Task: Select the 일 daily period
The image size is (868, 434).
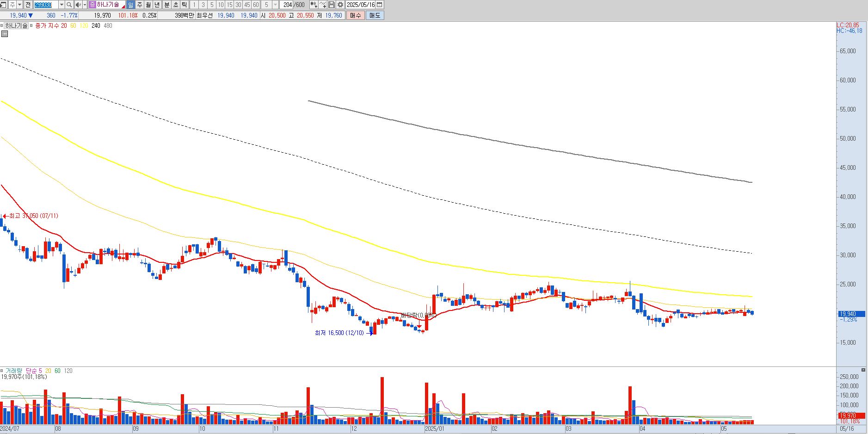Action: (130, 5)
